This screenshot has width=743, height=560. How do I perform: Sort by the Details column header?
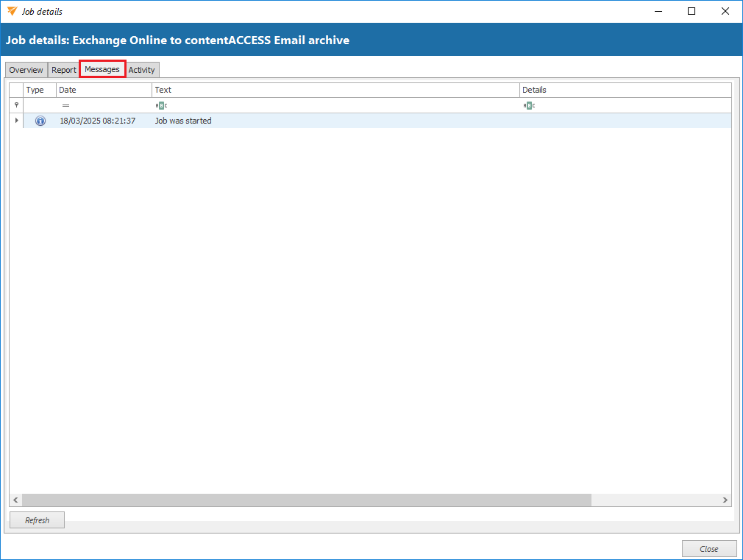click(x=625, y=90)
